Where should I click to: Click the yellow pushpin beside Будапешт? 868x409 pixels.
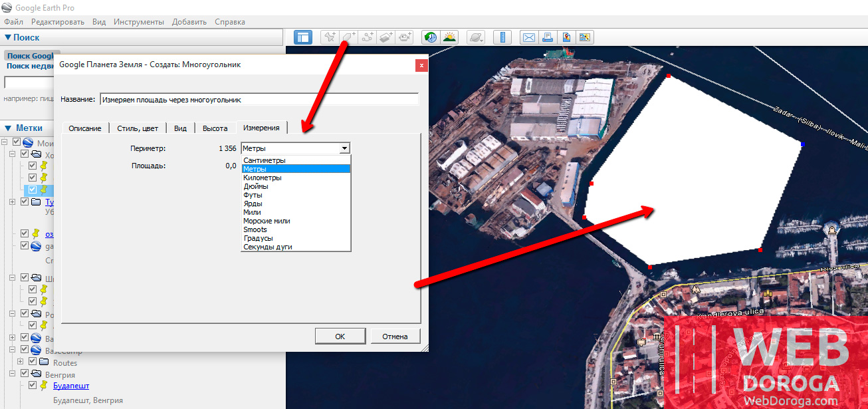pos(45,386)
